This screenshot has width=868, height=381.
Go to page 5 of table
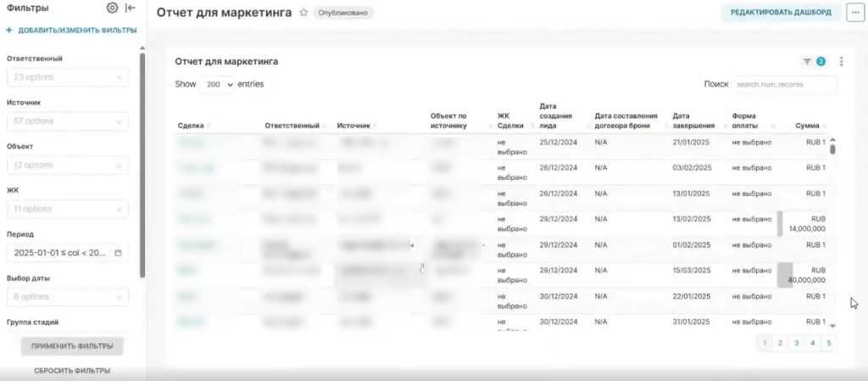pos(828,343)
